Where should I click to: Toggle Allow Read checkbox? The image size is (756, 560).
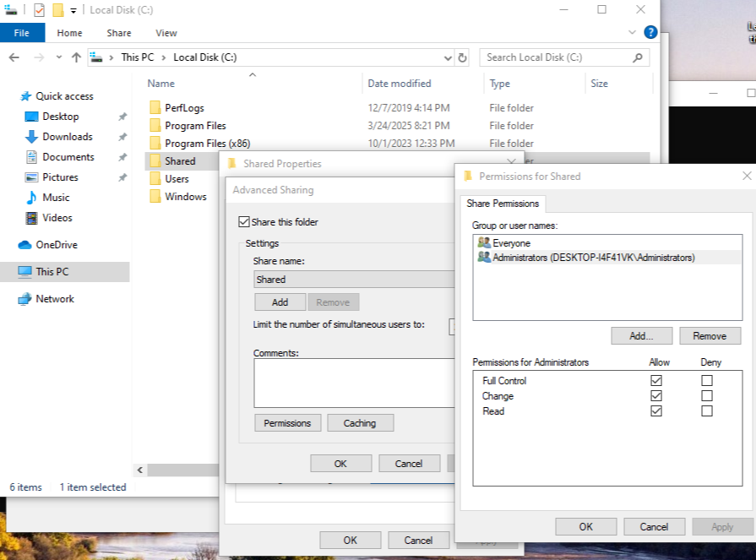[x=655, y=411]
